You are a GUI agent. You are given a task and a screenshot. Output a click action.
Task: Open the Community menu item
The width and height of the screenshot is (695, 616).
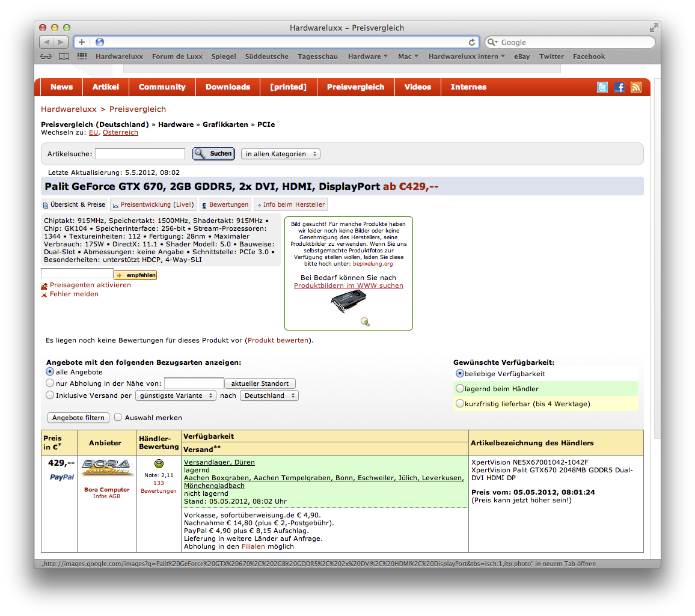(162, 87)
